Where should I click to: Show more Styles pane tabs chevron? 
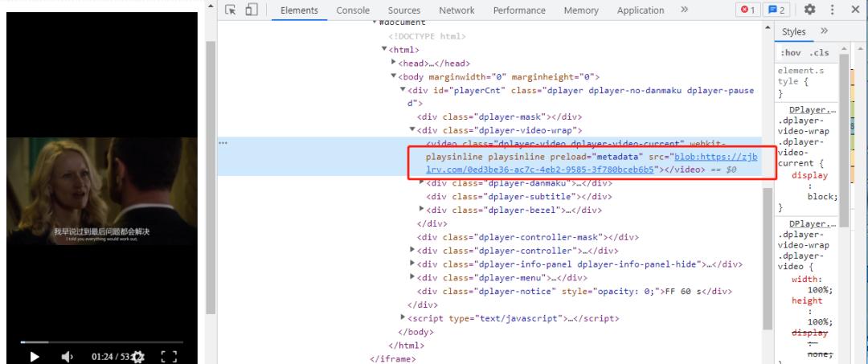coord(825,31)
